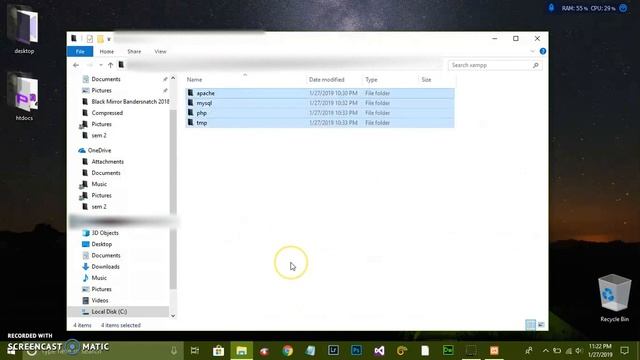This screenshot has width=640, height=360.
Task: Open the htdocs folder on desktop
Action: 24,97
